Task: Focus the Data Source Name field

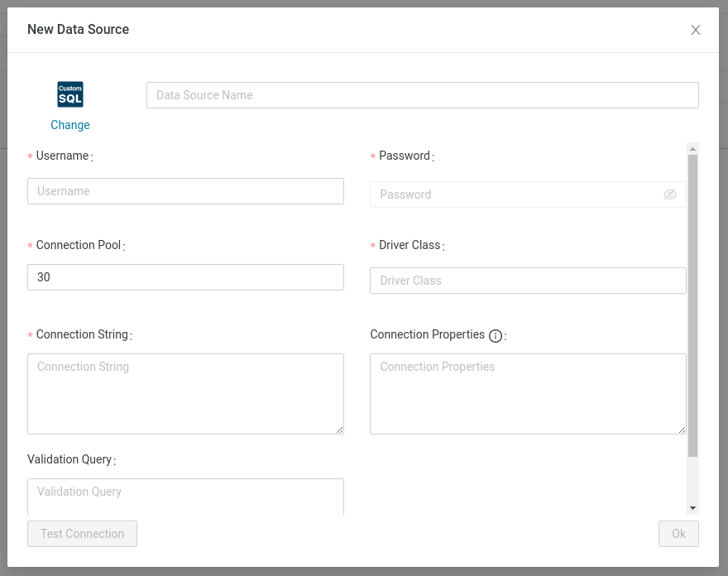Action: click(422, 95)
